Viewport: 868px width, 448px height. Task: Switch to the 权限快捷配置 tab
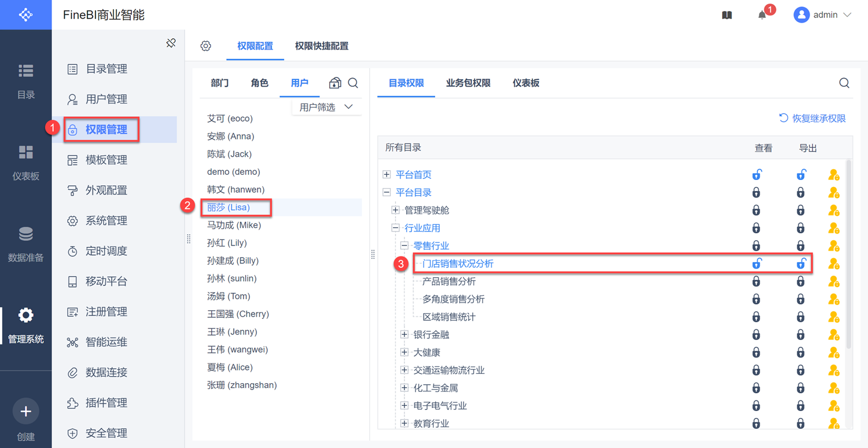[322, 46]
